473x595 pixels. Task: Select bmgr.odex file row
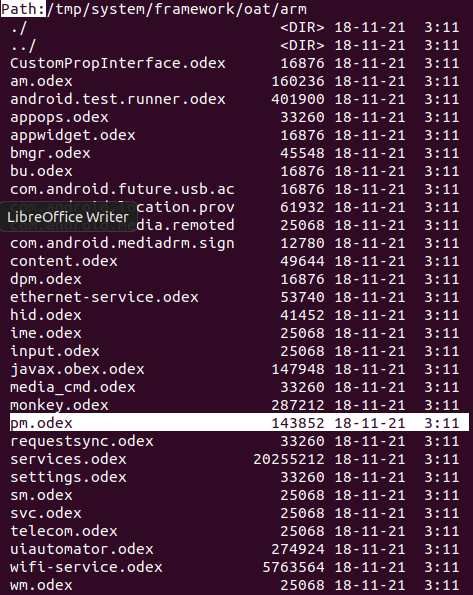[x=239, y=153]
